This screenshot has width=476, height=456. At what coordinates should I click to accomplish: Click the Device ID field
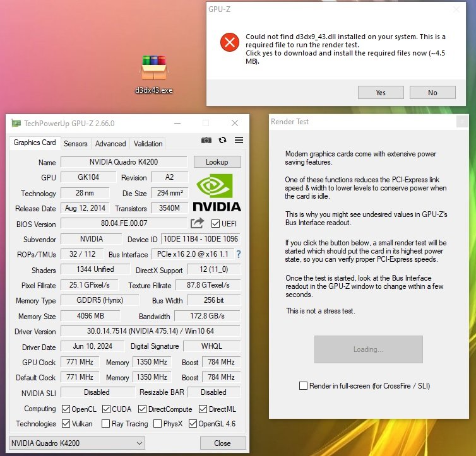pos(201,239)
